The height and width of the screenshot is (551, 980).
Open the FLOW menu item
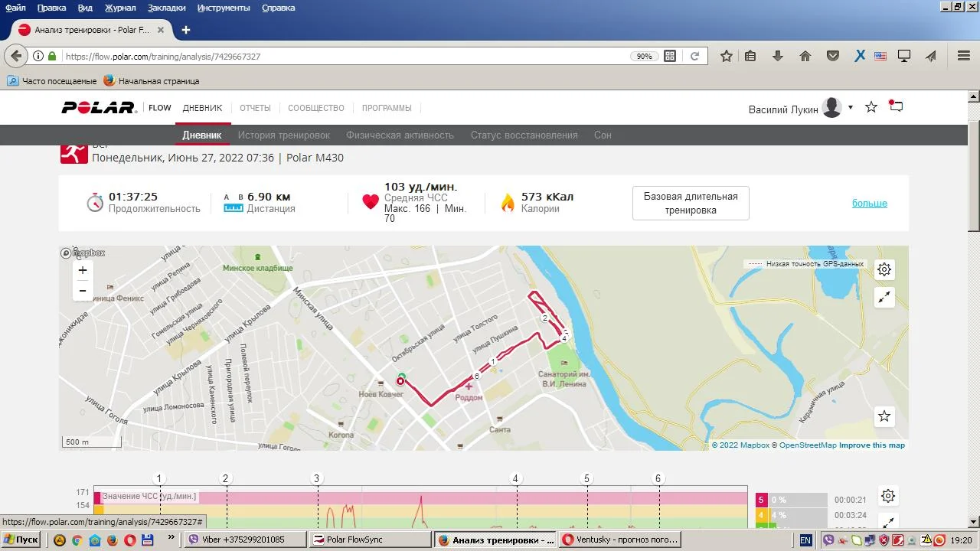coord(160,108)
